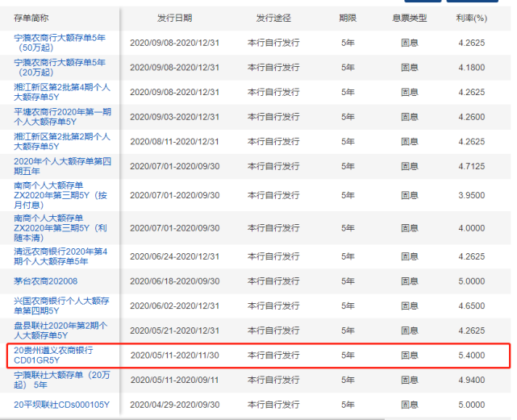The width and height of the screenshot is (517, 420).
Task: Open 湘江新区第2批第2期个人大额存单5Y link
Action: [62, 142]
